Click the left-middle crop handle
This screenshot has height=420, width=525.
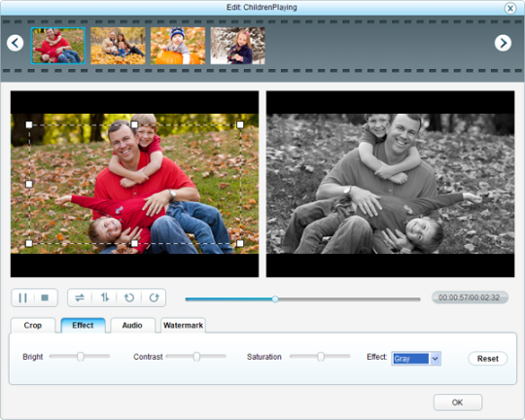(29, 184)
